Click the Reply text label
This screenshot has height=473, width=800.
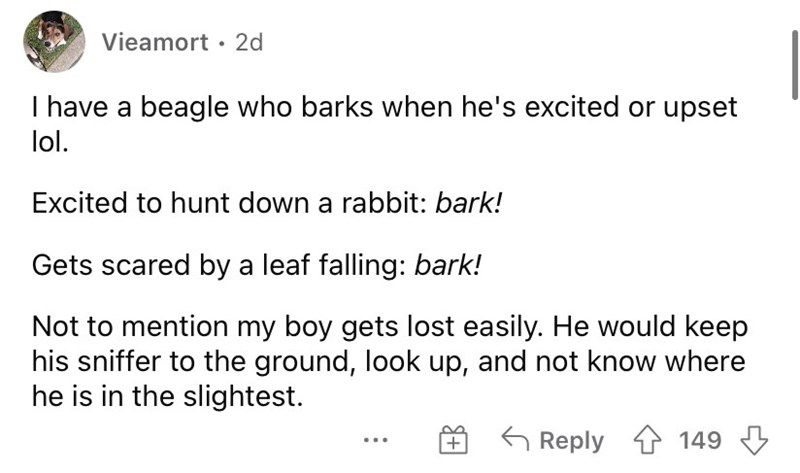[x=571, y=440]
